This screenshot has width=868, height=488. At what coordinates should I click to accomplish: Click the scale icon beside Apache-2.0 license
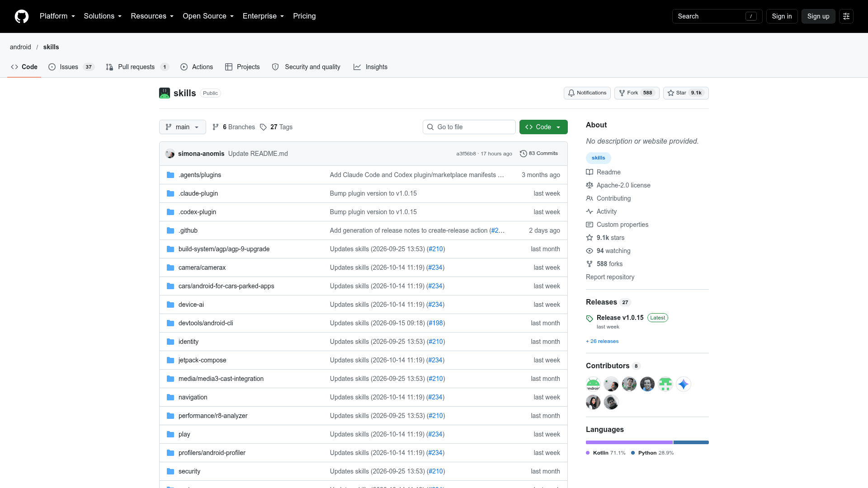[590, 185]
